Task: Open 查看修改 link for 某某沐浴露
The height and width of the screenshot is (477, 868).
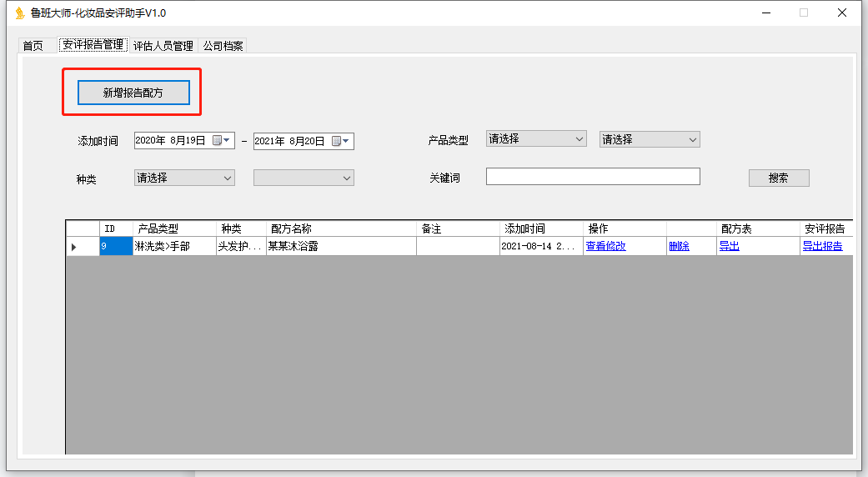Action: click(x=605, y=246)
